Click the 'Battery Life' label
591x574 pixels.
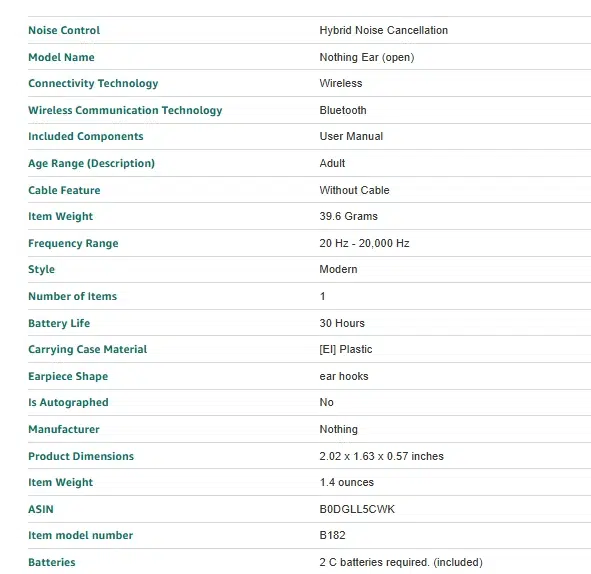(59, 323)
